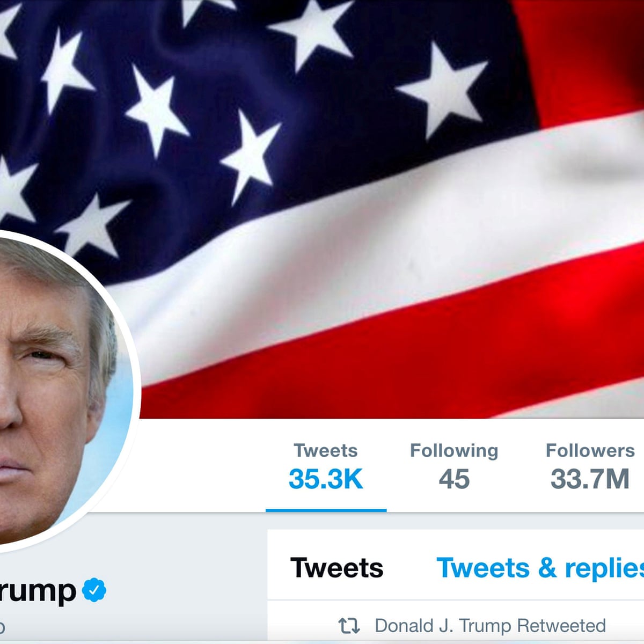Click the profile display name text
Screen dimensions: 644x644
[x=38, y=591]
